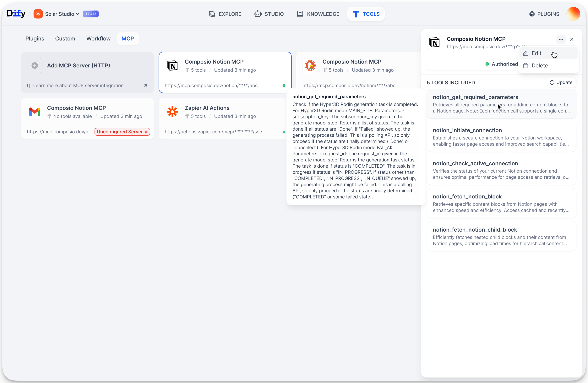Click the Dify logo
Image resolution: width=588 pixels, height=383 pixels.
click(16, 13)
